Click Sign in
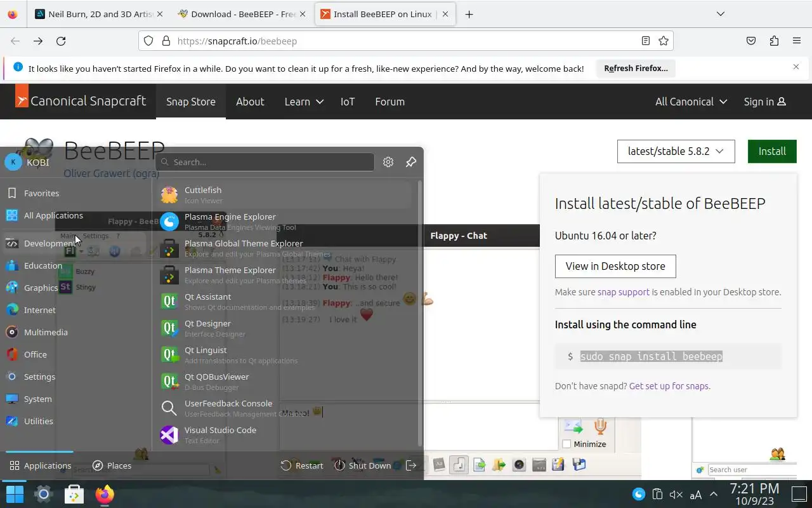The height and width of the screenshot is (508, 812). (x=765, y=102)
